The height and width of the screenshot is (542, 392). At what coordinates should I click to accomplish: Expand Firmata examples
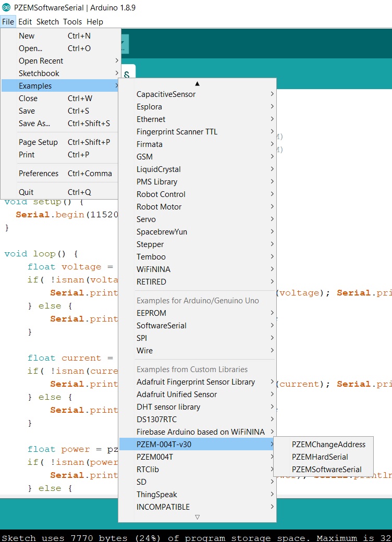tap(198, 144)
